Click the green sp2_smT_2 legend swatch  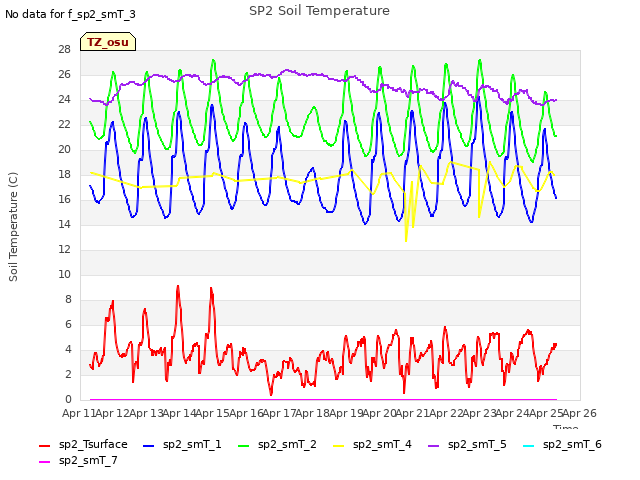pyautogui.click(x=244, y=445)
